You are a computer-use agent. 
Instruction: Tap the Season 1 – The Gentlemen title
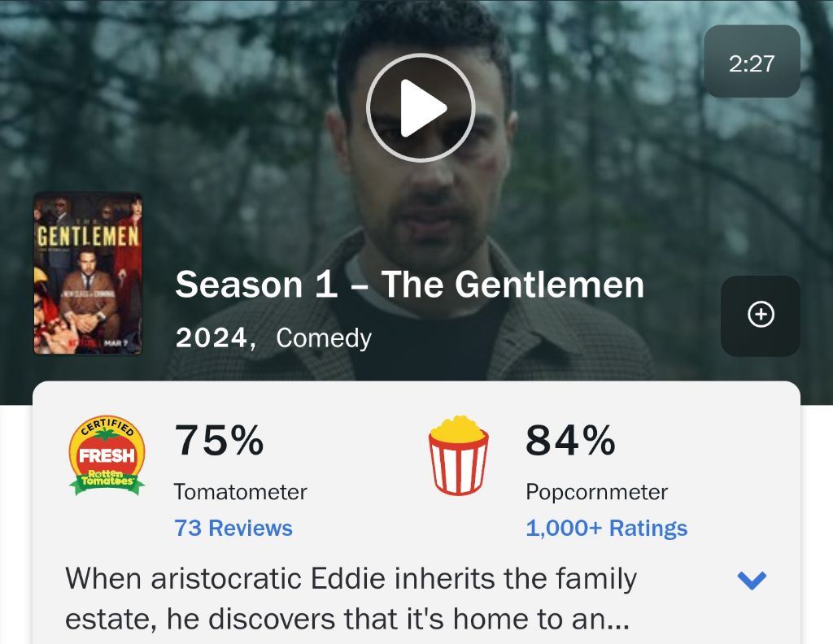(x=410, y=285)
